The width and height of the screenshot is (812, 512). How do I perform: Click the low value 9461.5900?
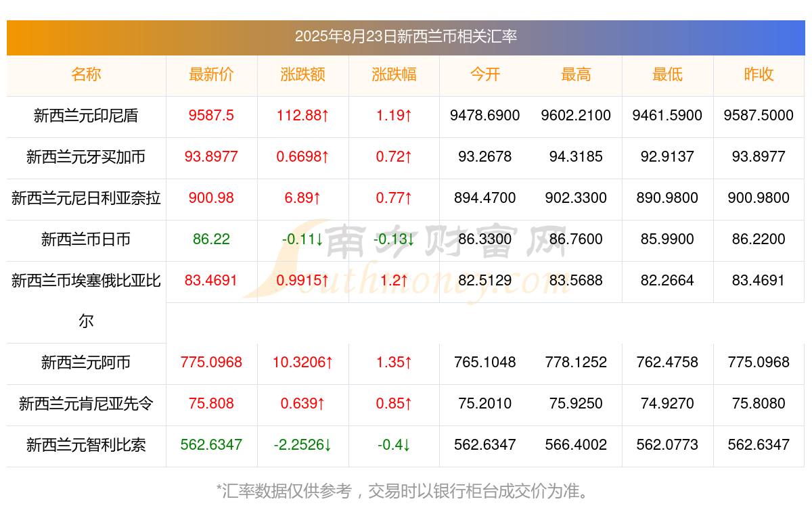[x=667, y=116]
